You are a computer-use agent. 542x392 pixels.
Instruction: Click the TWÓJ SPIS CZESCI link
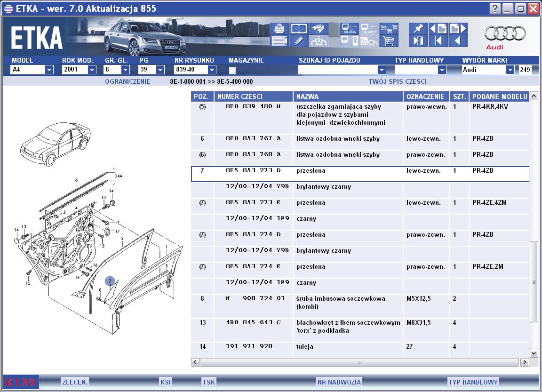pyautogui.click(x=398, y=81)
